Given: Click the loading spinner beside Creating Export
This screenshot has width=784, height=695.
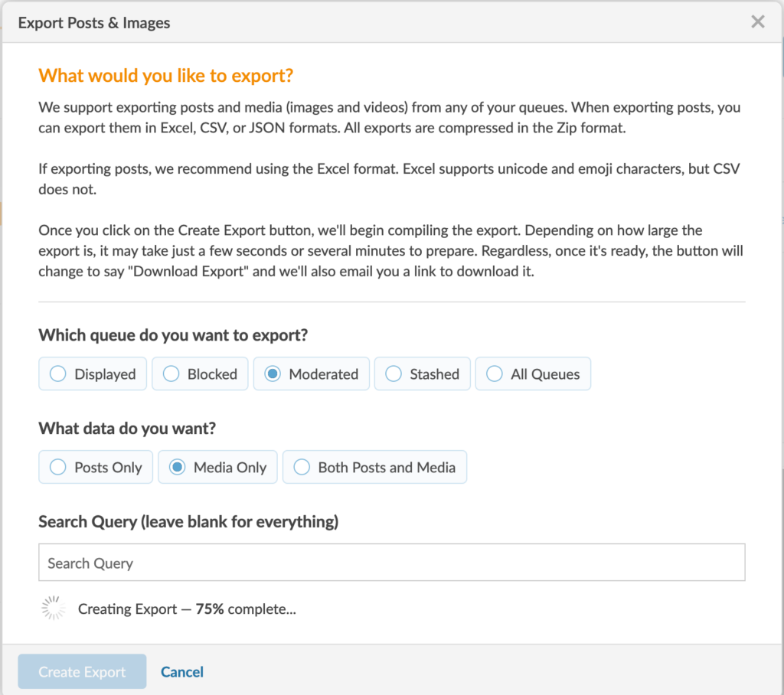Looking at the screenshot, I should coord(54,608).
